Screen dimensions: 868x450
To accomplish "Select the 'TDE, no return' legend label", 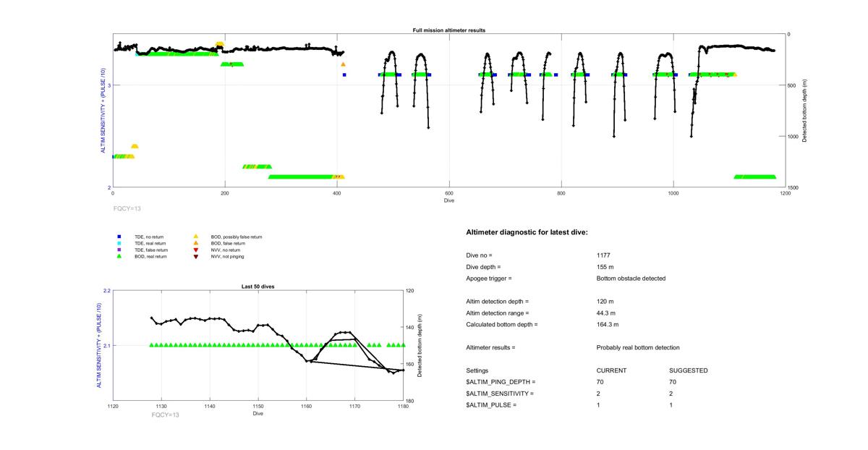I will tap(150, 237).
